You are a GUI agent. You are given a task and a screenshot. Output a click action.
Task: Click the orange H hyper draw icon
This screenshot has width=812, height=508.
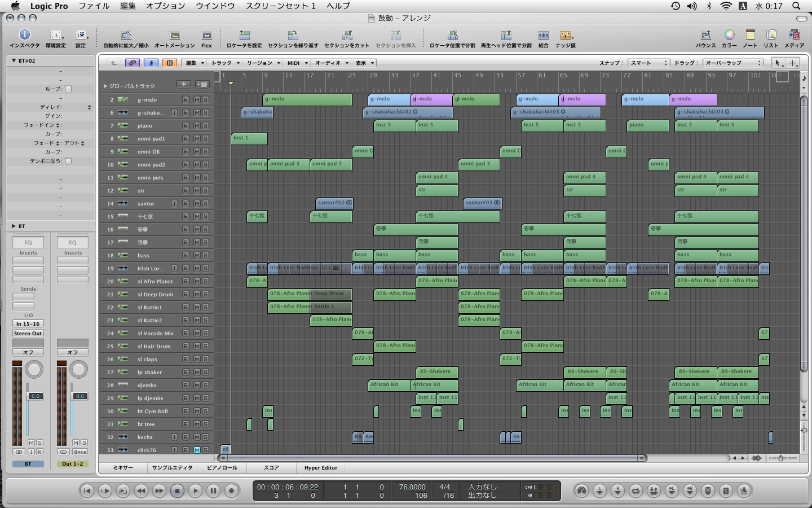(x=170, y=63)
